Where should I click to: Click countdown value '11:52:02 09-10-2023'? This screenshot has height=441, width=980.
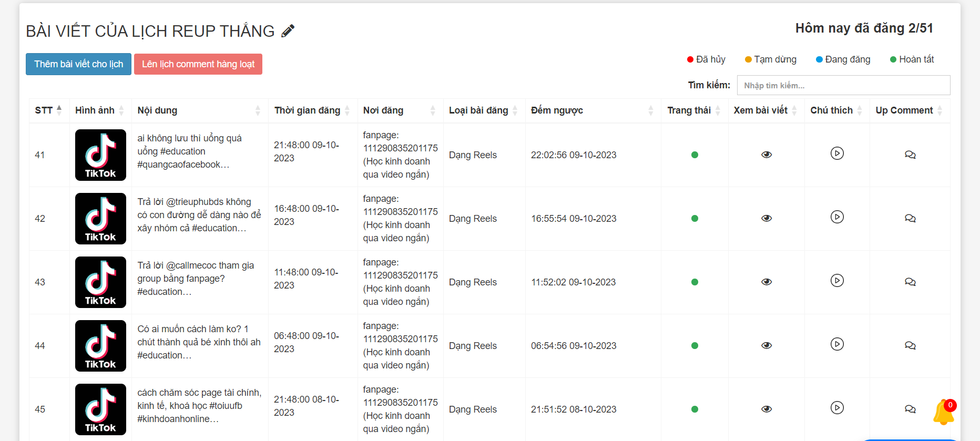coord(573,282)
